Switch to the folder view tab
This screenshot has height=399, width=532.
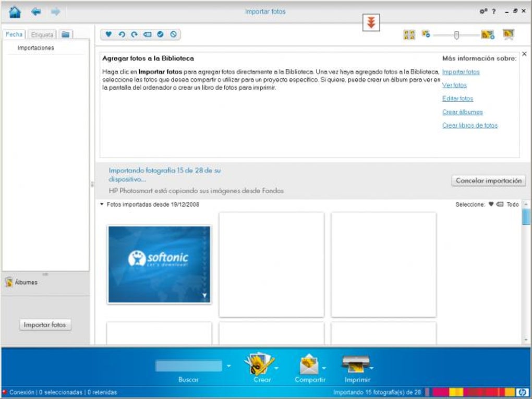coord(66,34)
